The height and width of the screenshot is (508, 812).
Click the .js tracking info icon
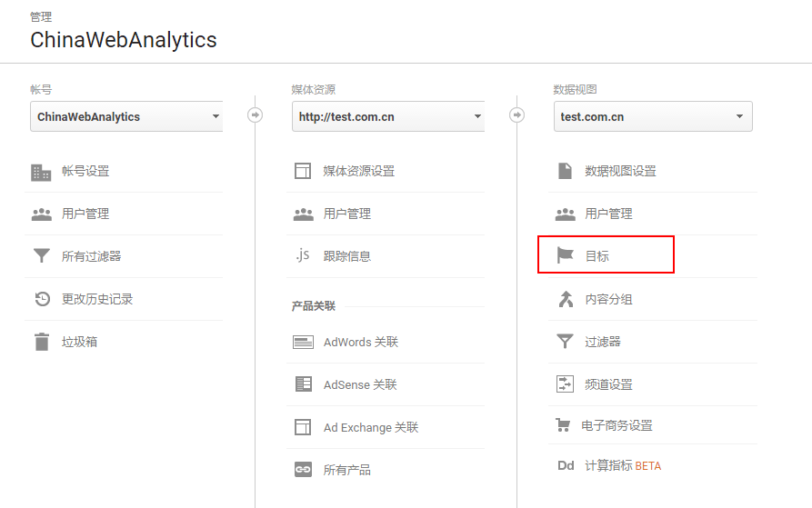click(303, 255)
